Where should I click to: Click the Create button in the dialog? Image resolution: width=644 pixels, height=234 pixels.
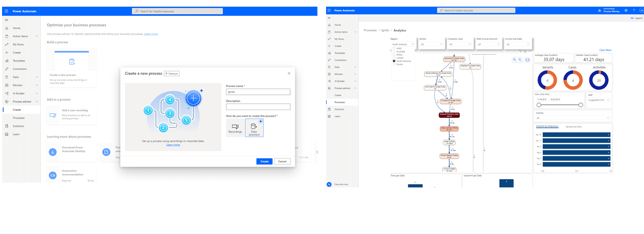coord(264,161)
